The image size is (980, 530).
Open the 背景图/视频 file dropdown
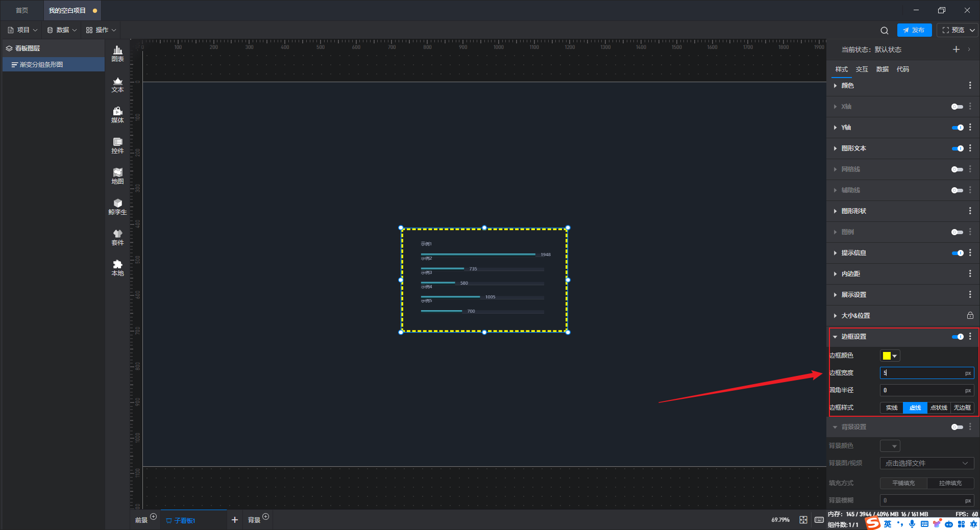click(926, 463)
